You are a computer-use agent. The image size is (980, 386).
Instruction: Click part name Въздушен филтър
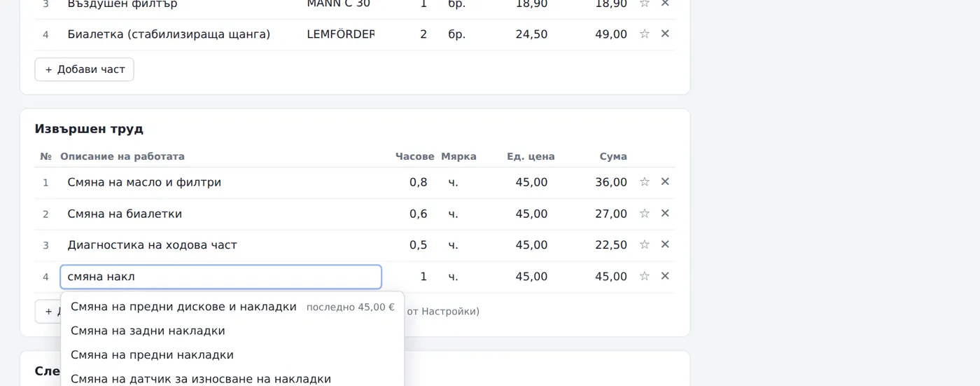pos(122,4)
